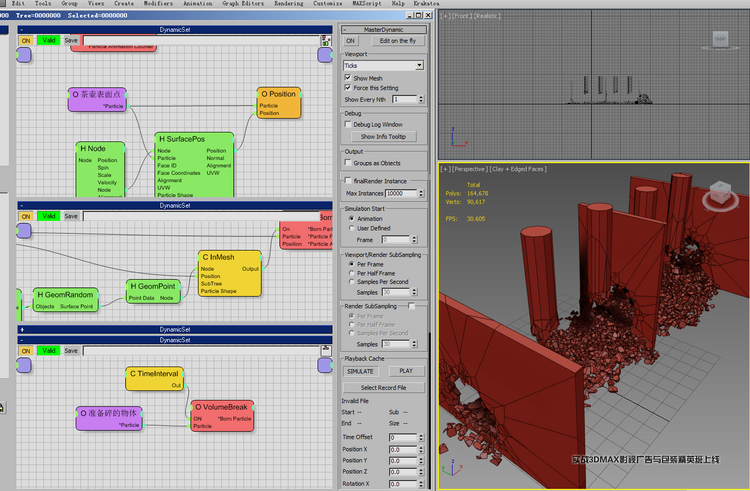Enable Groups as Objects checkbox
Image resolution: width=750 pixels, height=491 pixels.
348,163
